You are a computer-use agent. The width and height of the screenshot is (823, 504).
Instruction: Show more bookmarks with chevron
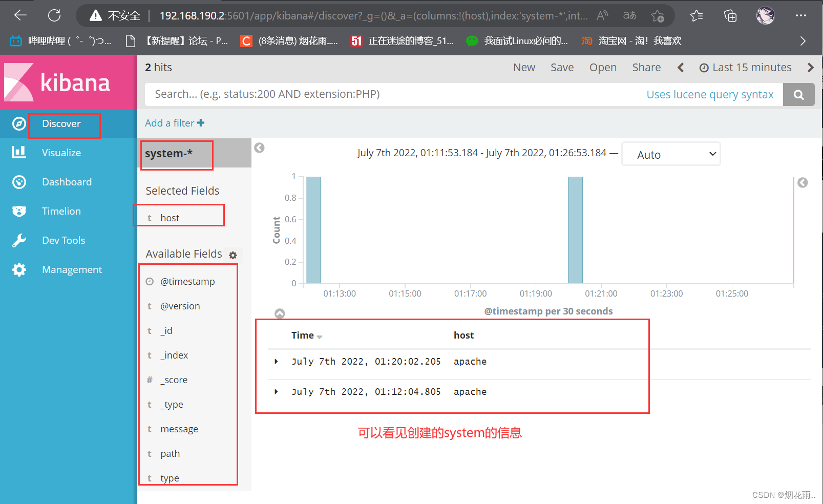[803, 41]
